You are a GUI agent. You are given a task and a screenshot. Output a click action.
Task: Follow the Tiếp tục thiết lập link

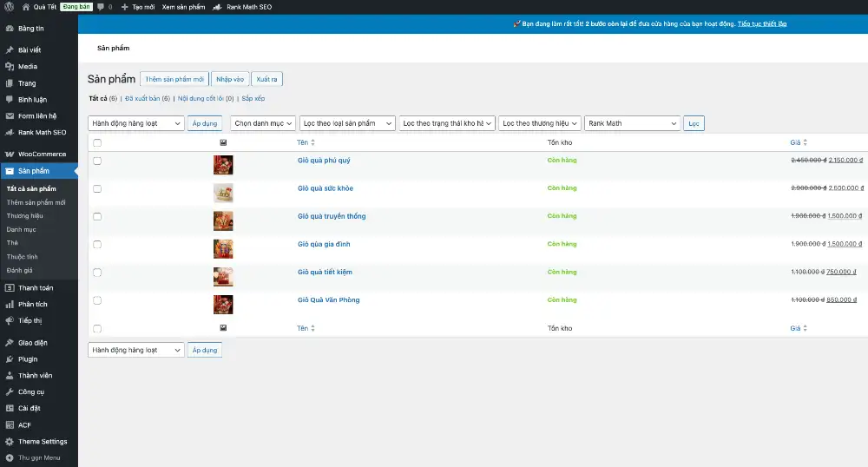click(x=762, y=23)
